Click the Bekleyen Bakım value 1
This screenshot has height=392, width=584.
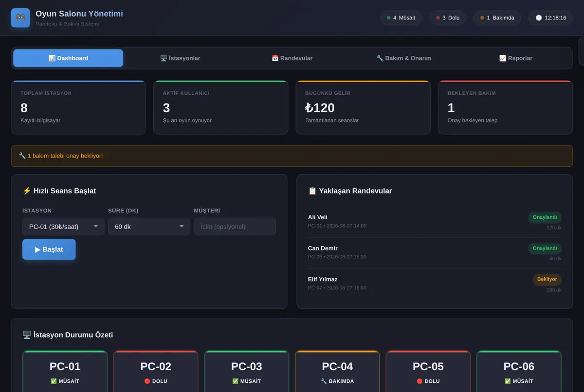pos(451,107)
